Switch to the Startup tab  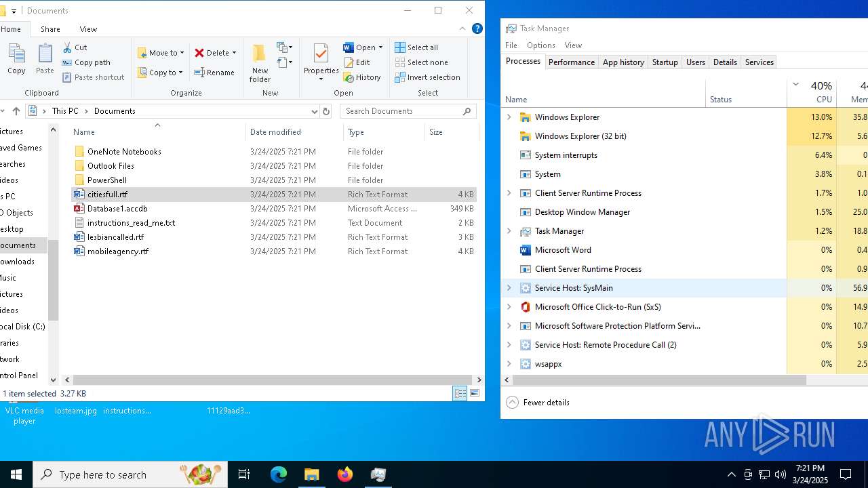[665, 62]
